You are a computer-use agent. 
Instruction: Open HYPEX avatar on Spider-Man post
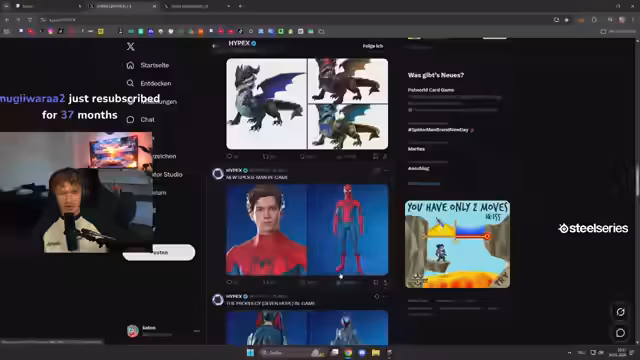(218, 174)
